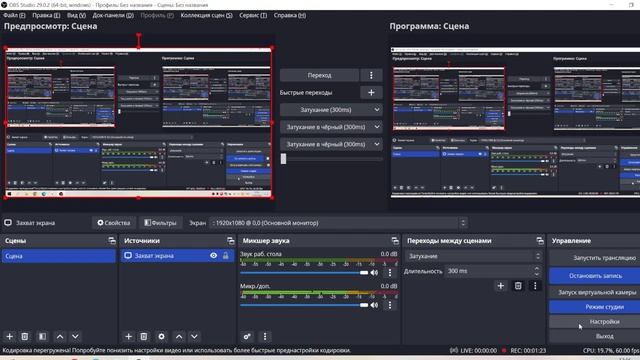Move the source up in Источники panel

[x=179, y=336]
